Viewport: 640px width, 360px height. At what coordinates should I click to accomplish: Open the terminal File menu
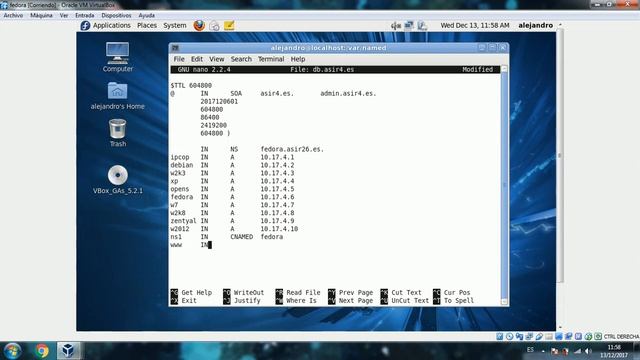179,59
